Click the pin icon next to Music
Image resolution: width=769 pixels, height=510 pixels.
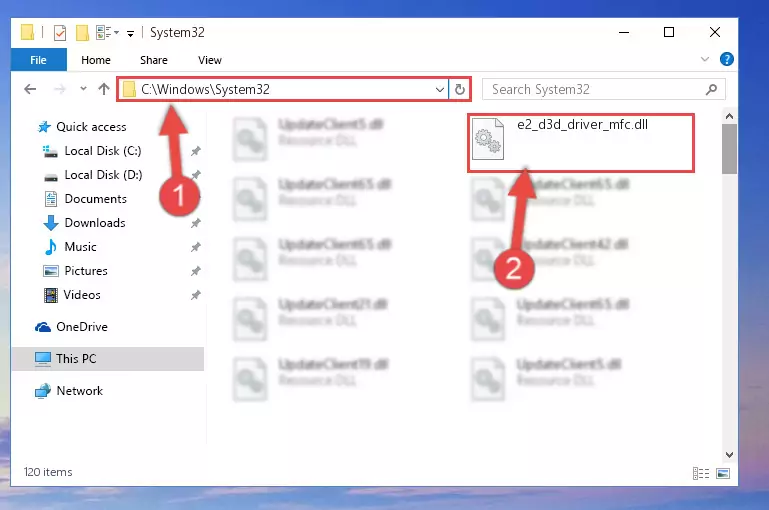[196, 247]
